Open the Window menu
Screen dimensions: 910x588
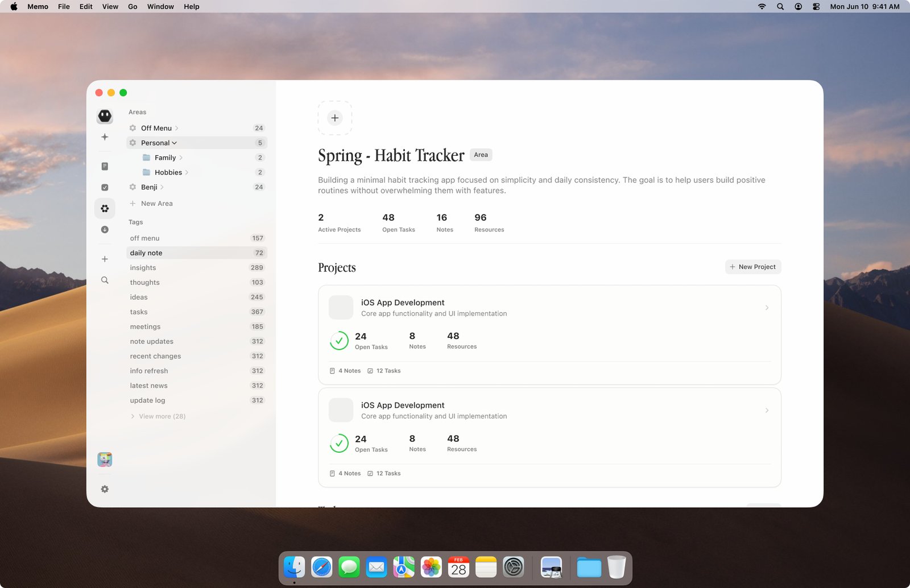coord(160,6)
